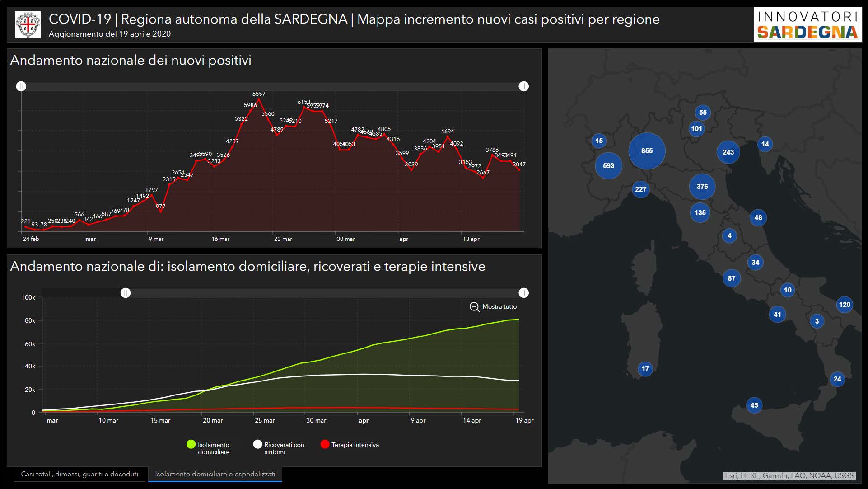Image resolution: width=868 pixels, height=489 pixels.
Task: Click the Mostra tutto zoom-out icon
Action: click(x=474, y=307)
